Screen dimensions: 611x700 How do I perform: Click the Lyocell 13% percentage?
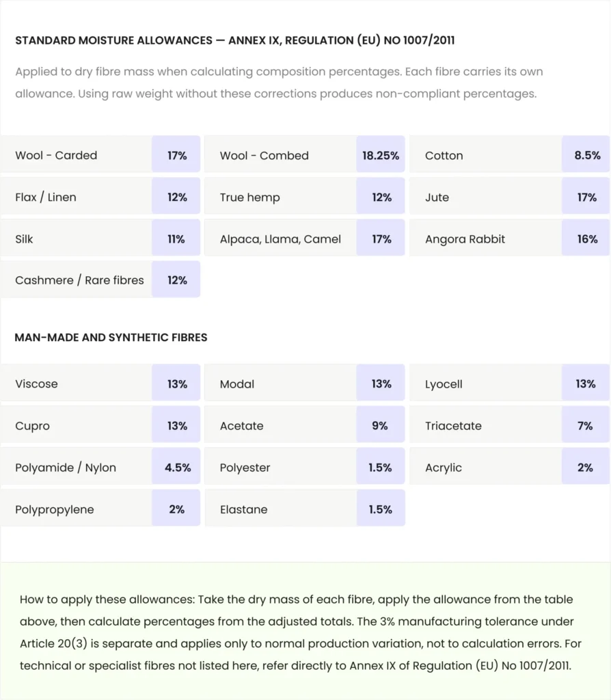coord(586,383)
